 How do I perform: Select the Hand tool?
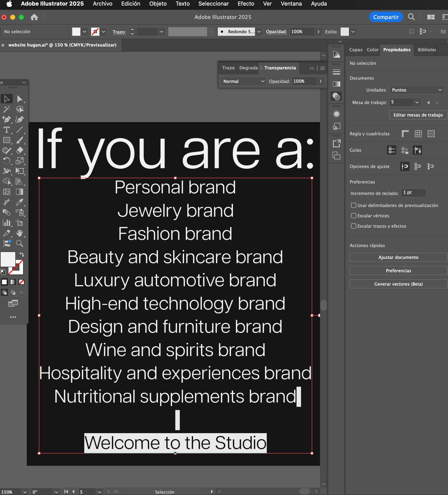(20, 233)
